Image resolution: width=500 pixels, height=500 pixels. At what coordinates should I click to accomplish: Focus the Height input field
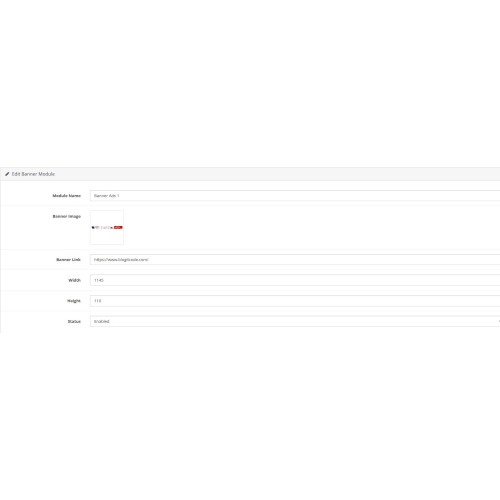tap(295, 301)
